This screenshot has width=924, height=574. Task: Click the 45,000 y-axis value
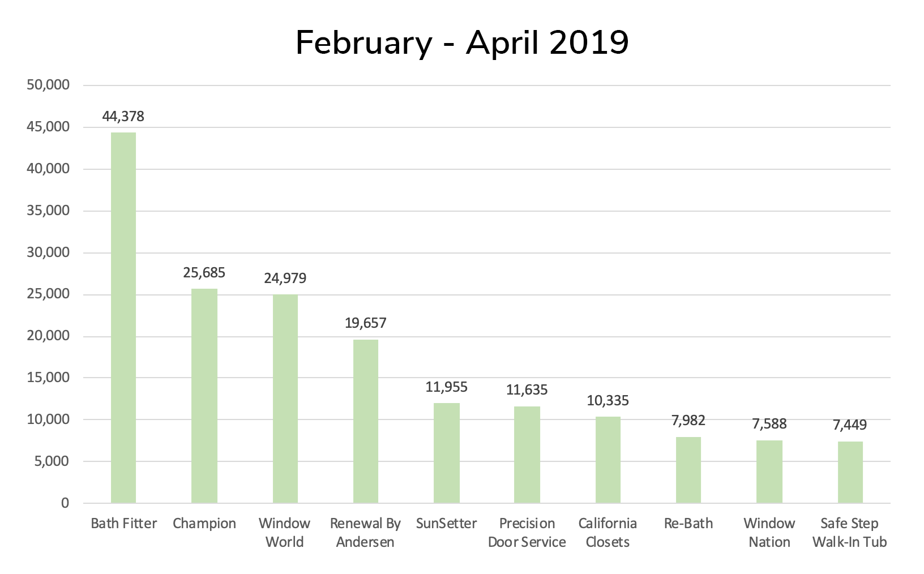[48, 127]
